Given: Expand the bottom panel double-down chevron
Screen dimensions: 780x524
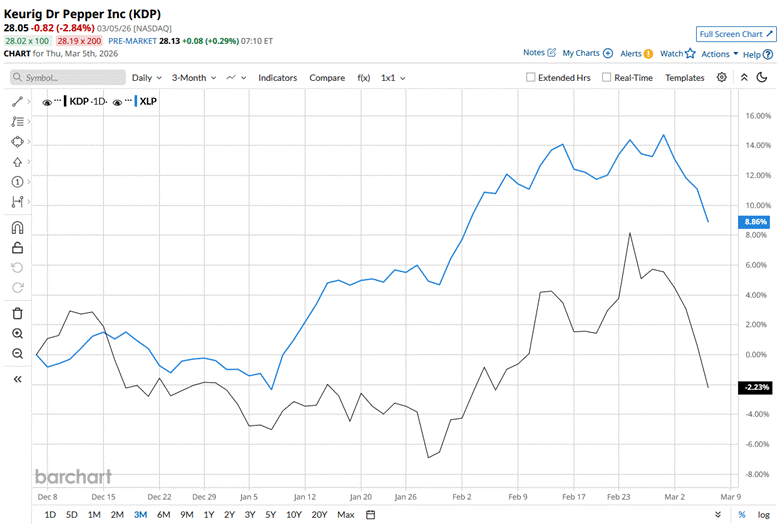Looking at the screenshot, I should pyautogui.click(x=718, y=515).
